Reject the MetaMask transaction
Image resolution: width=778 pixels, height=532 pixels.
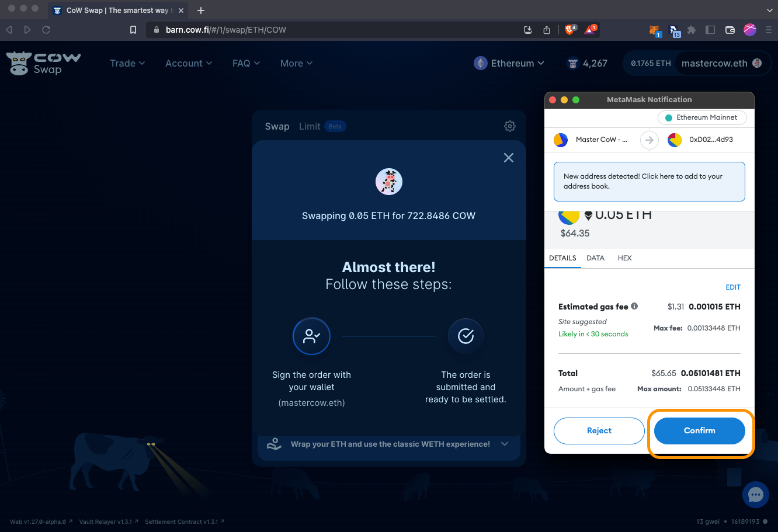tap(599, 430)
